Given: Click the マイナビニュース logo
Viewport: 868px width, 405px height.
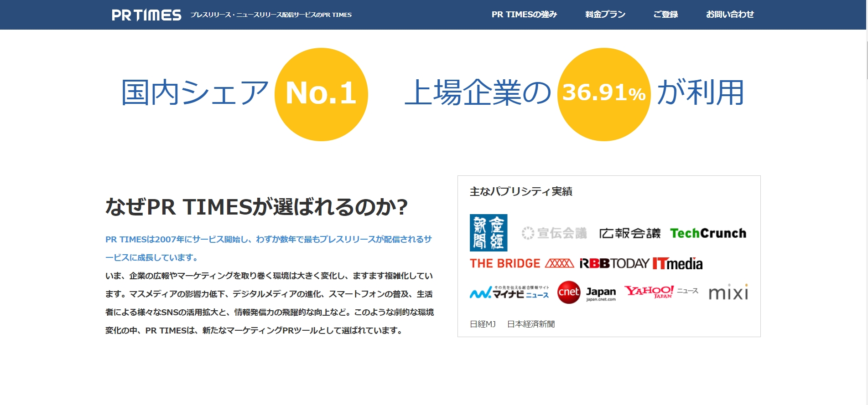Looking at the screenshot, I should pos(509,292).
